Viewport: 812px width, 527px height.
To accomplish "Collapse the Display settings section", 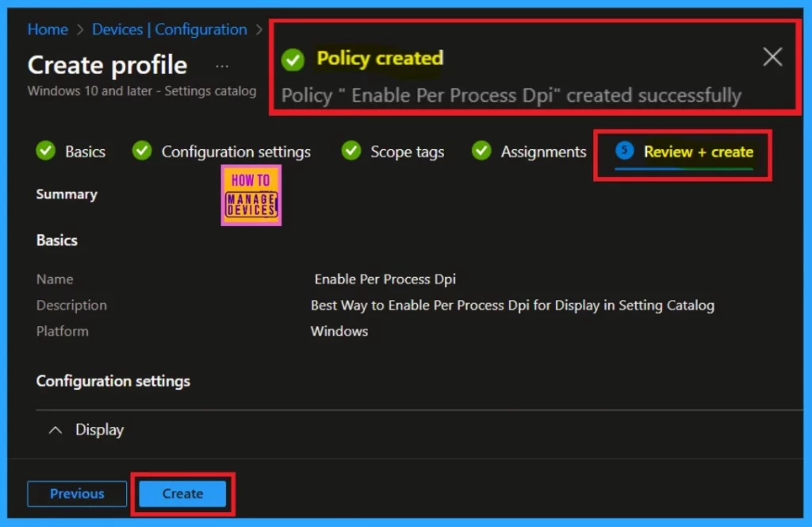I will 56,430.
